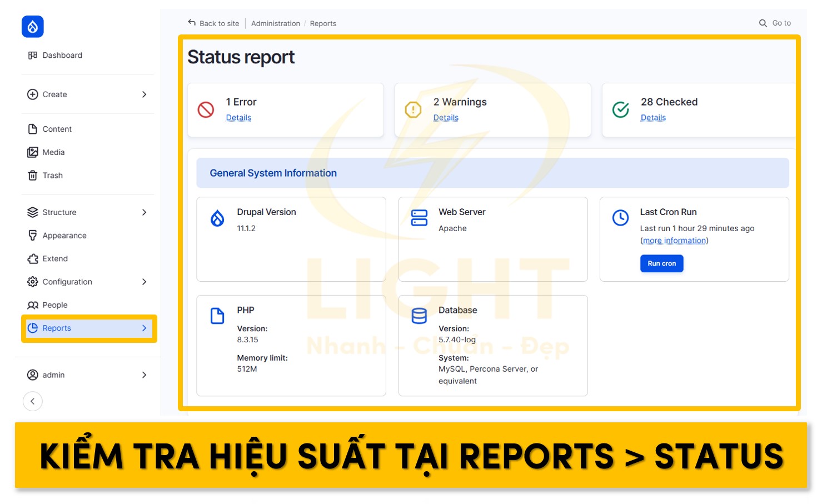Open the Content menu item
Screen dimensions: 817x504
tap(57, 129)
